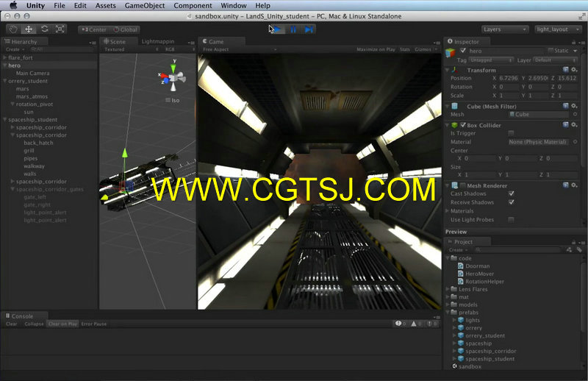This screenshot has height=381, width=588.
Task: Toggle Clear on Play in Console
Action: coord(62,324)
